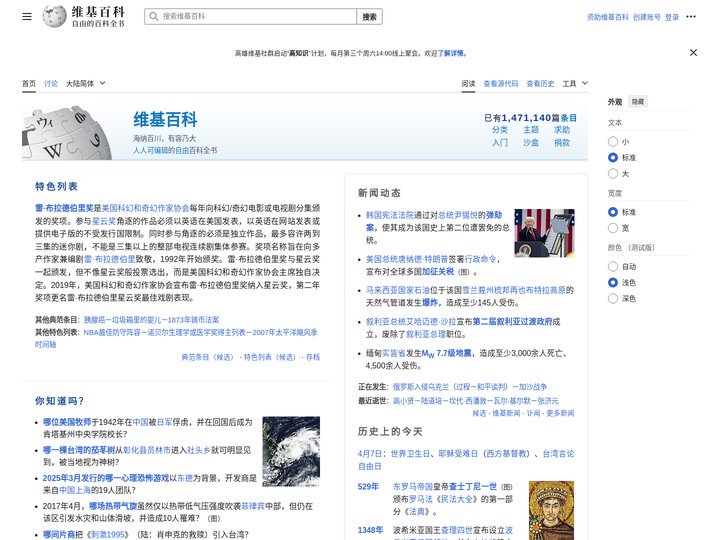The height and width of the screenshot is (540, 720).
Task: Open the tropical storm satellite image
Action: click(x=291, y=451)
